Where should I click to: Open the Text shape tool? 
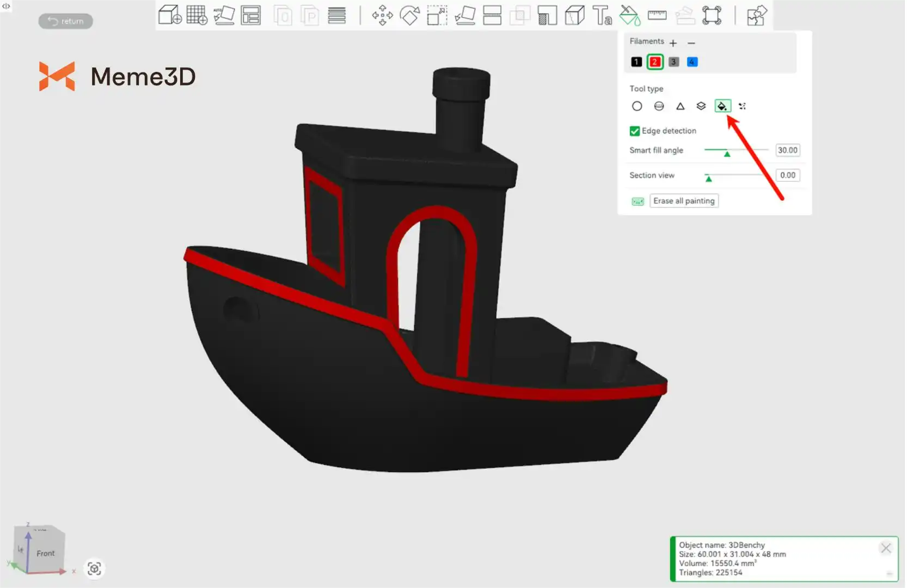pyautogui.click(x=602, y=15)
